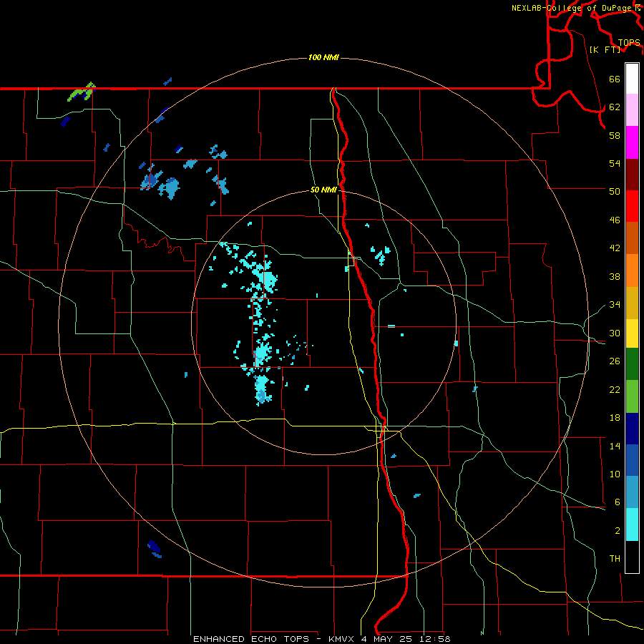Click the dark red (maroon) legend swatch

pyautogui.click(x=632, y=174)
